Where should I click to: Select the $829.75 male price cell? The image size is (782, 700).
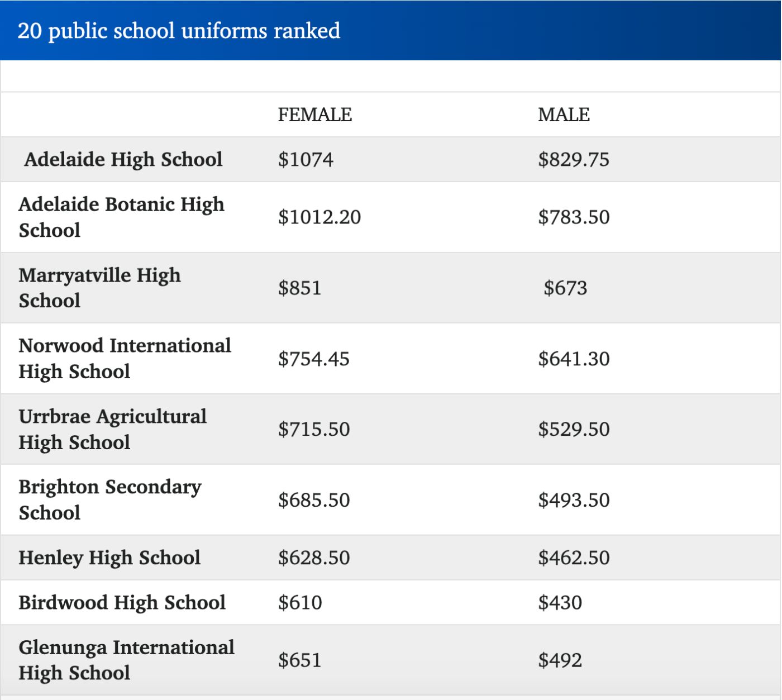pyautogui.click(x=573, y=160)
